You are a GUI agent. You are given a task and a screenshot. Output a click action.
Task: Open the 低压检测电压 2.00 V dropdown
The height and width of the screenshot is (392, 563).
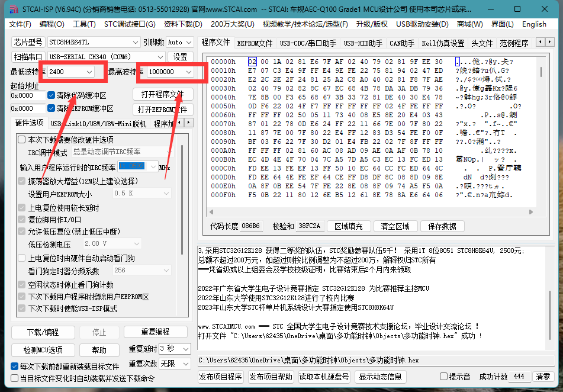tap(112, 243)
